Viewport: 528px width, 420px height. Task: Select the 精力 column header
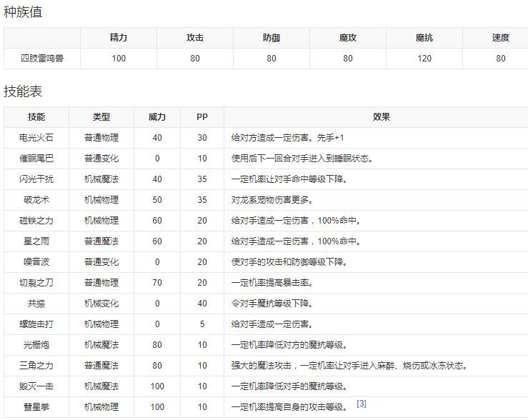pos(119,38)
